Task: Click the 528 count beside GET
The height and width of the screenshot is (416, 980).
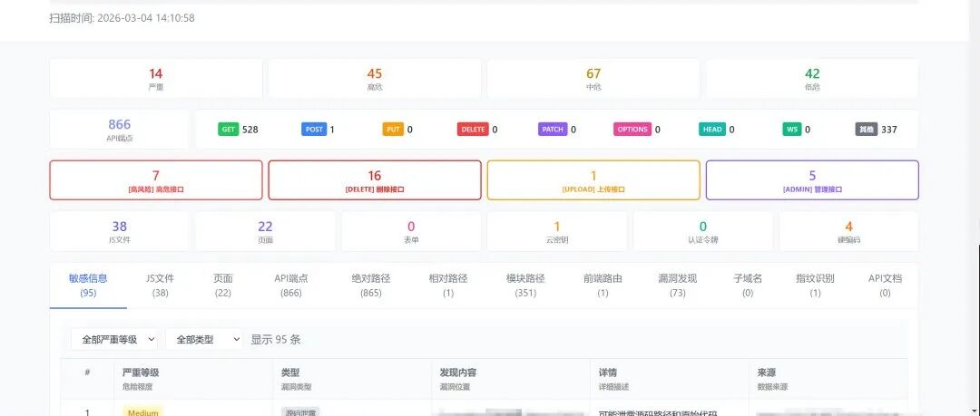Action: click(x=250, y=130)
